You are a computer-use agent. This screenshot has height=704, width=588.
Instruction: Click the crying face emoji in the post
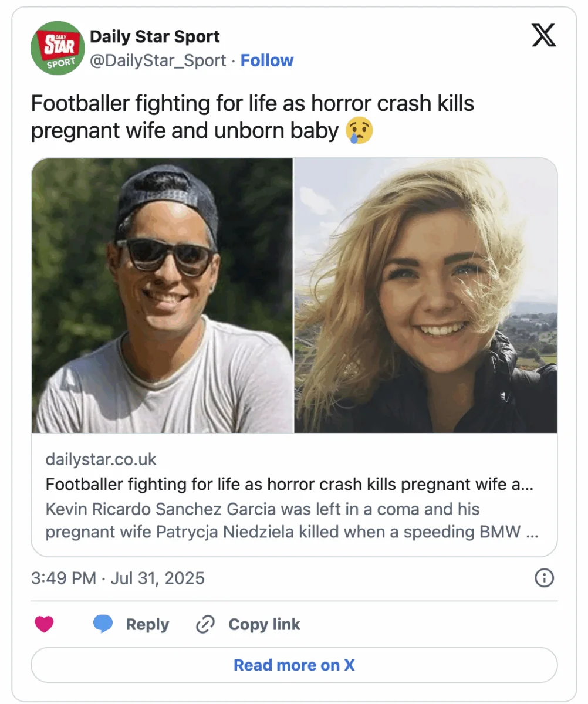(x=359, y=130)
